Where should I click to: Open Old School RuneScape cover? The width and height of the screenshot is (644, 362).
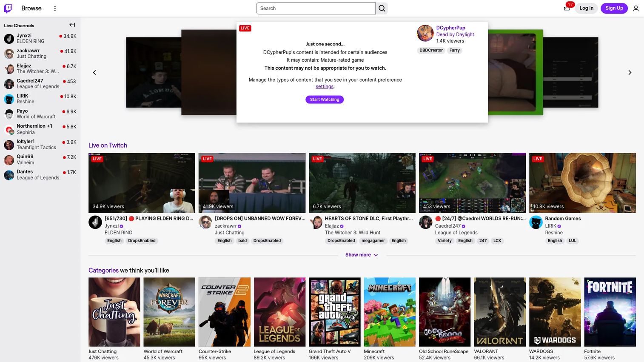click(x=445, y=312)
